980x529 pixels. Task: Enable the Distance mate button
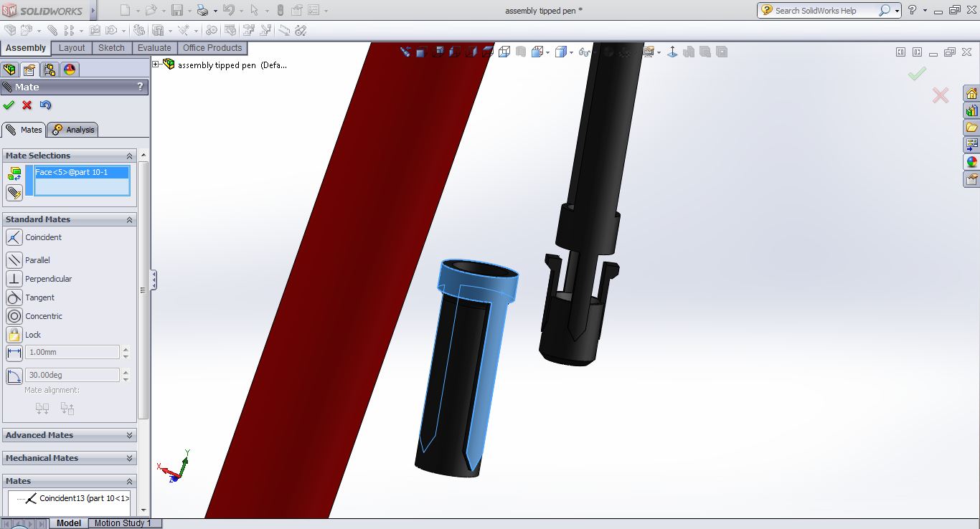[14, 353]
